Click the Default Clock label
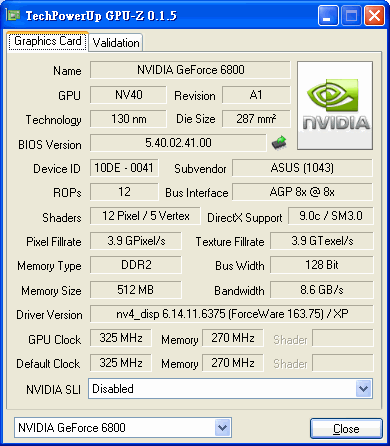 point(48,363)
